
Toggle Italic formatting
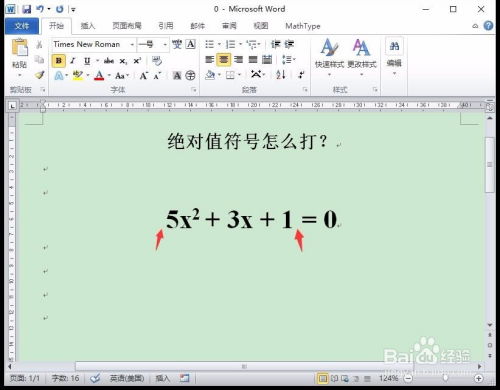click(73, 61)
